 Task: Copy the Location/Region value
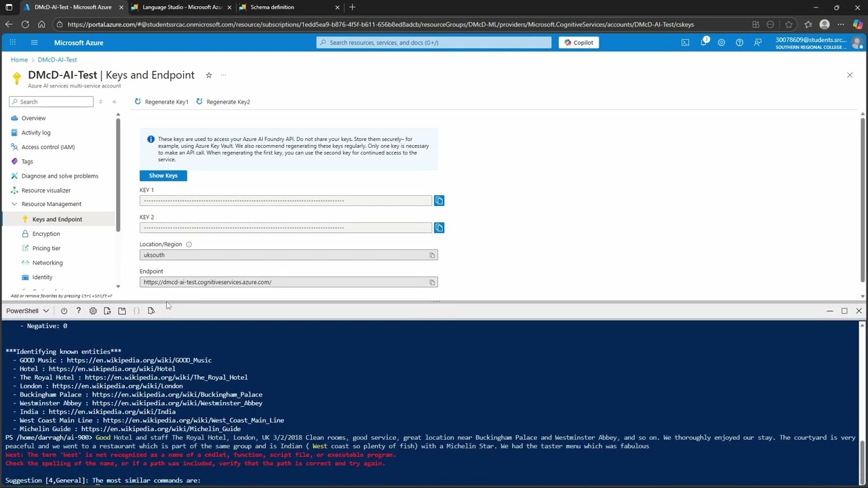432,255
